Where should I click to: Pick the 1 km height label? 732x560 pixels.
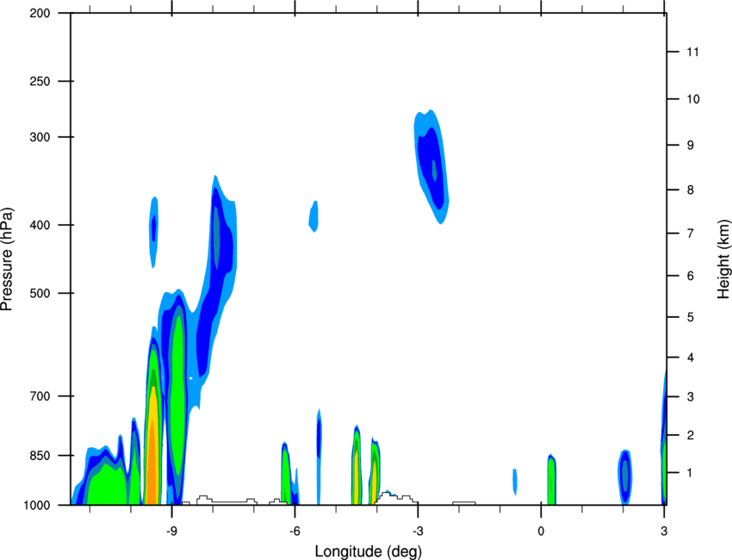tap(690, 473)
